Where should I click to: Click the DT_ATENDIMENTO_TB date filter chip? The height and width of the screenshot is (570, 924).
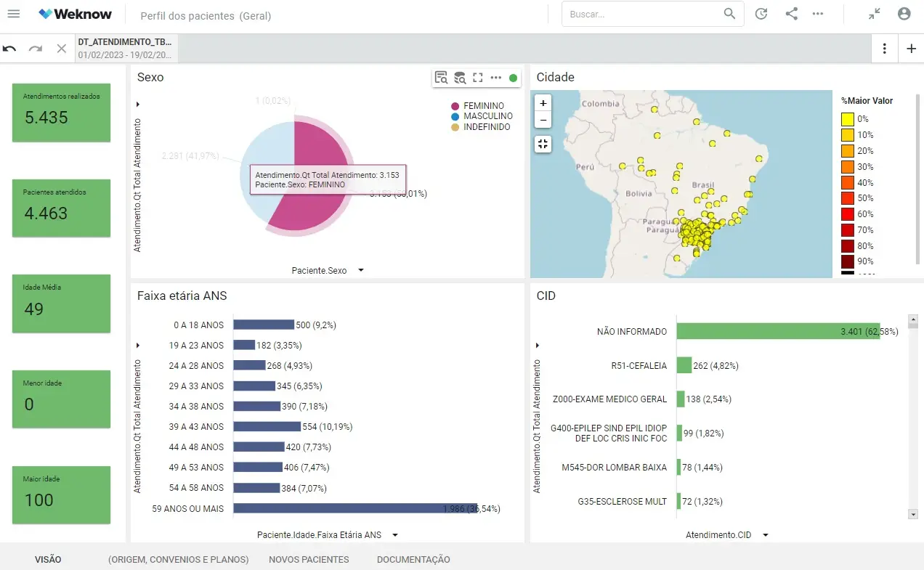(126, 49)
